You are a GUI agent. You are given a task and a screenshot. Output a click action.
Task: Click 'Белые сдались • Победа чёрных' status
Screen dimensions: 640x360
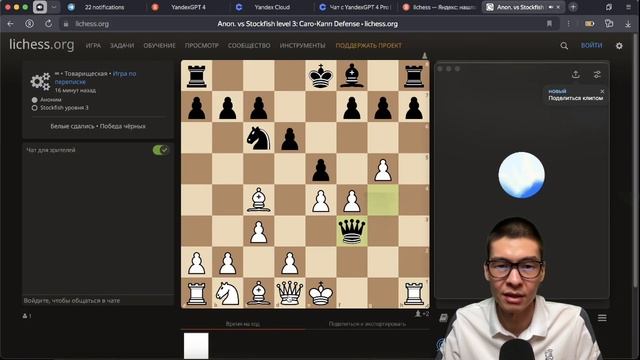[x=98, y=126]
